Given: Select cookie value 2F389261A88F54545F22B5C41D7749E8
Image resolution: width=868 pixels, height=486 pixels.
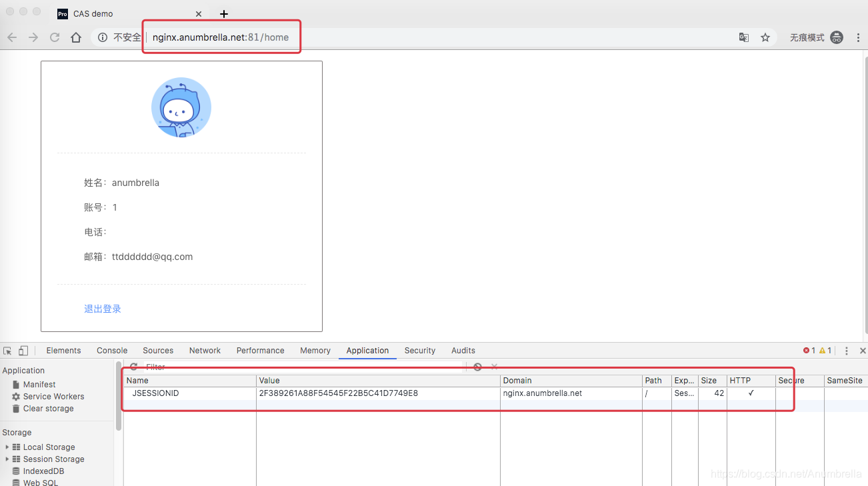Looking at the screenshot, I should (x=378, y=393).
